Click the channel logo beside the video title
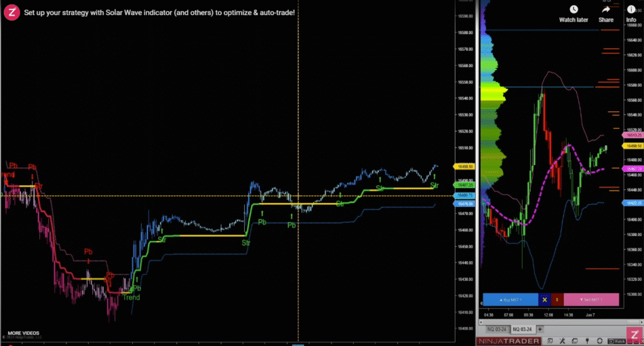This screenshot has width=644, height=346. click(12, 13)
